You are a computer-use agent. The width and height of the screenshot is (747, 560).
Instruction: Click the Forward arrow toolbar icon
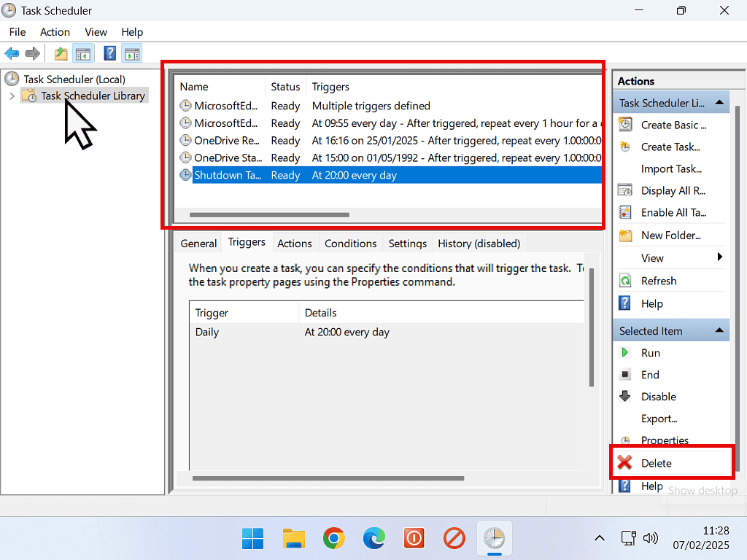tap(32, 53)
